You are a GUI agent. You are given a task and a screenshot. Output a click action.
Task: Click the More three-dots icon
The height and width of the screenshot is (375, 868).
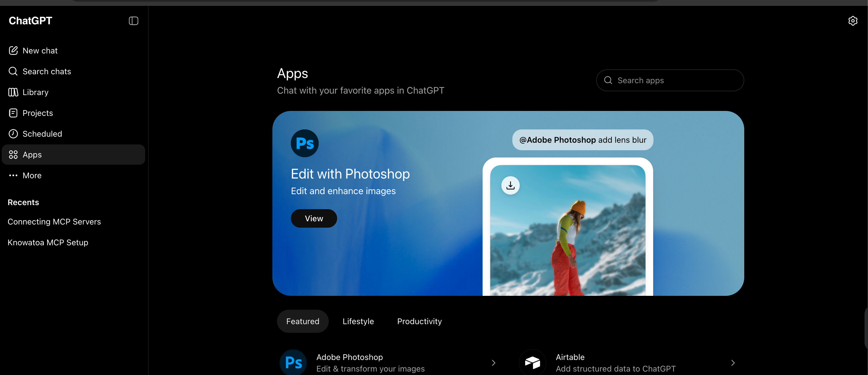point(13,175)
